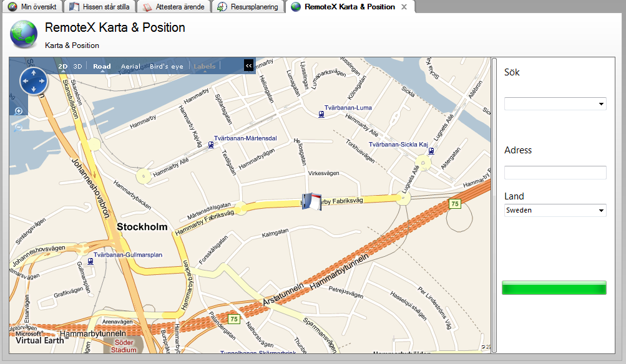
Task: Click the Per Lindströms Väg label
Action: [435, 307]
